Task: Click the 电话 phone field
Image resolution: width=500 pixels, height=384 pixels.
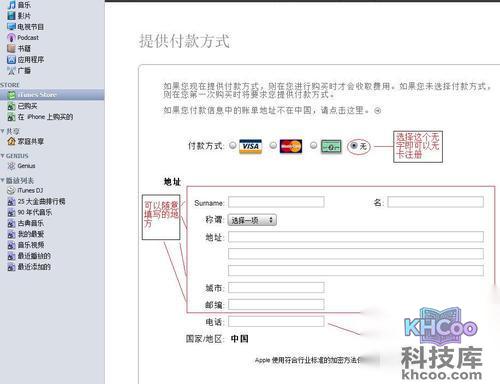Action: coord(276,321)
